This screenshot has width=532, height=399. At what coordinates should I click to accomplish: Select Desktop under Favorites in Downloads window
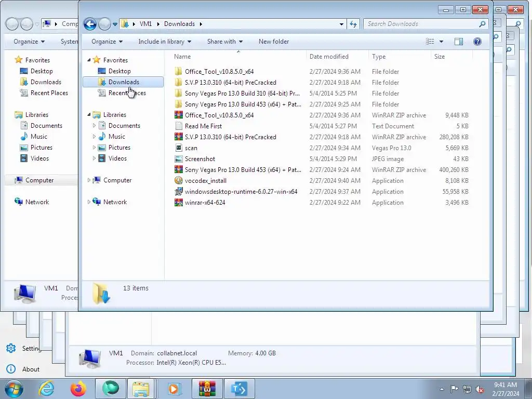coord(119,71)
